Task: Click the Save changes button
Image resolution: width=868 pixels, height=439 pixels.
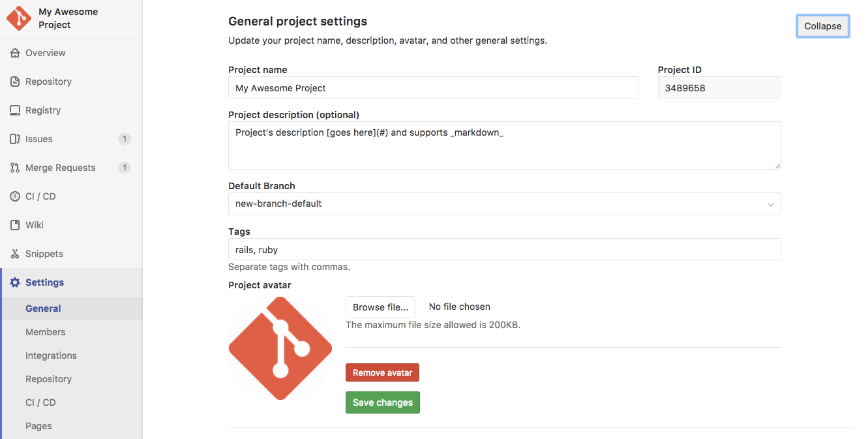Action: click(x=382, y=402)
